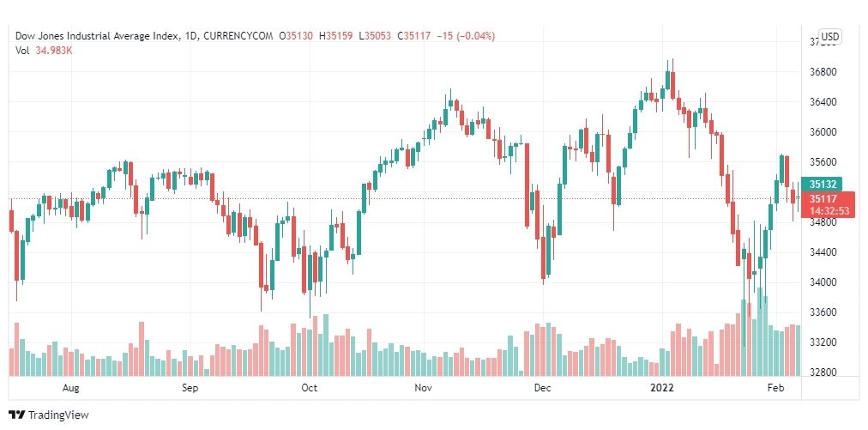
Task: Click the TradingView logo icon
Action: [x=17, y=415]
